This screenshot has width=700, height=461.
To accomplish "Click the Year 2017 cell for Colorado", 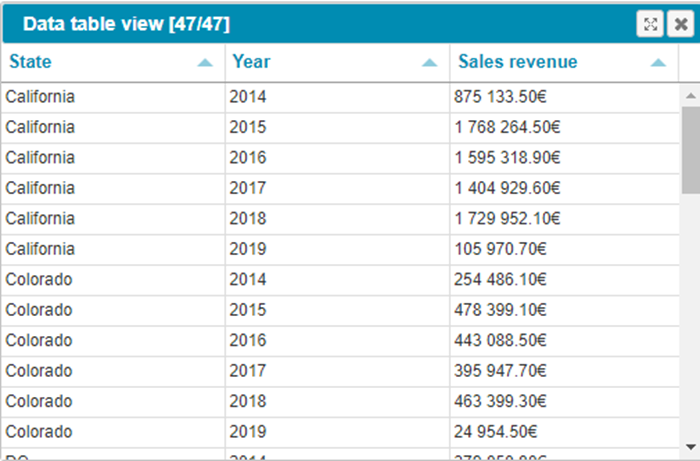I will coord(249,371).
